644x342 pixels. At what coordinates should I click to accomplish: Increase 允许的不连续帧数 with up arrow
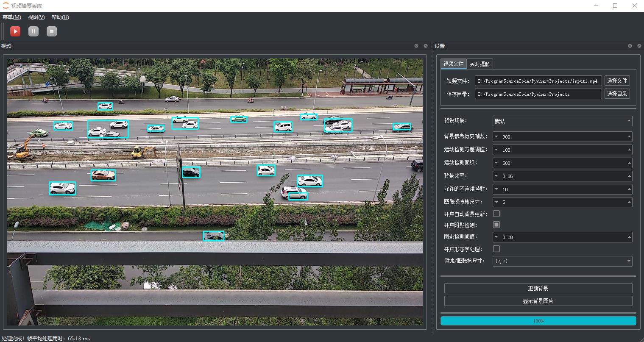point(629,189)
